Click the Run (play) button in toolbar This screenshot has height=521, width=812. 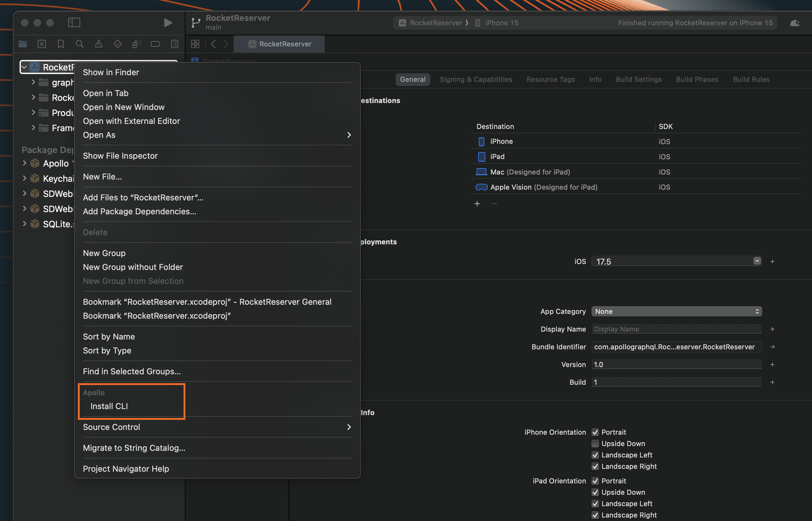coord(168,22)
